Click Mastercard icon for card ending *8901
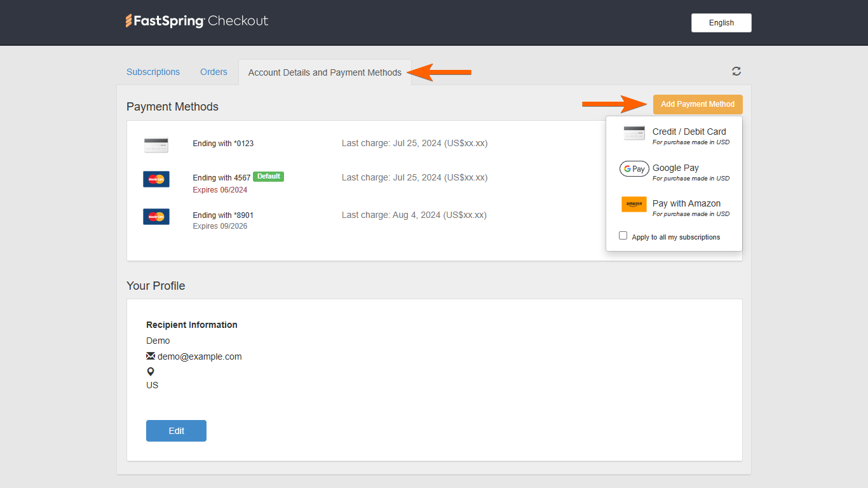Screen dimensions: 868x488 tap(156, 217)
